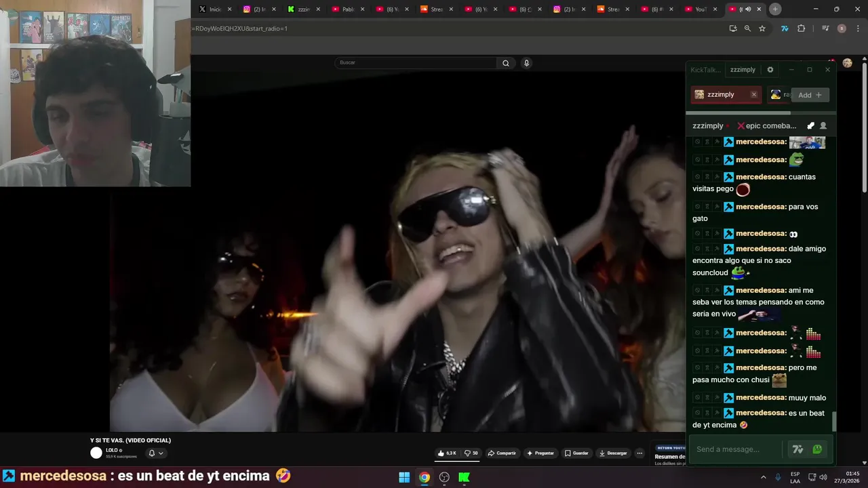
Task: Save the video with Guardar button
Action: coord(577,453)
